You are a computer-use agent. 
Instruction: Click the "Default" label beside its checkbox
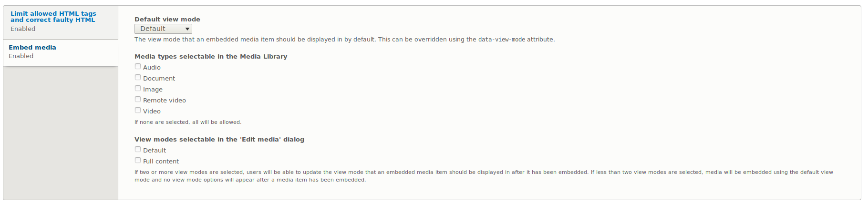click(155, 151)
